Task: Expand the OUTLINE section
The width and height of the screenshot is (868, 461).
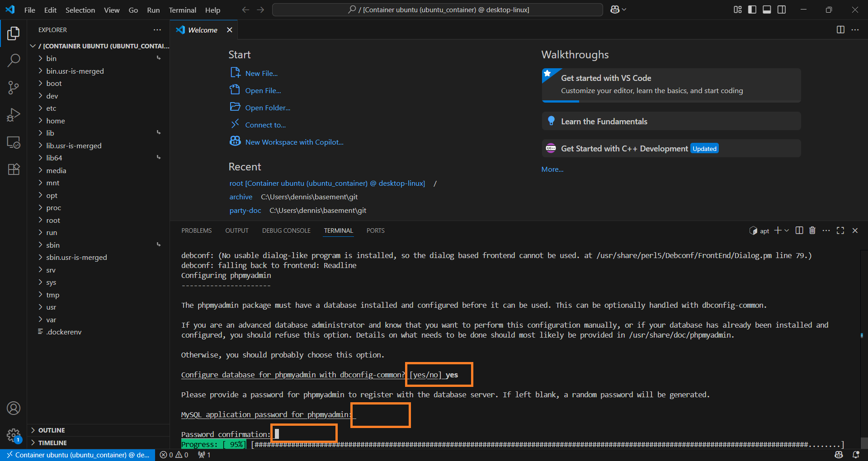Action: tap(52, 430)
